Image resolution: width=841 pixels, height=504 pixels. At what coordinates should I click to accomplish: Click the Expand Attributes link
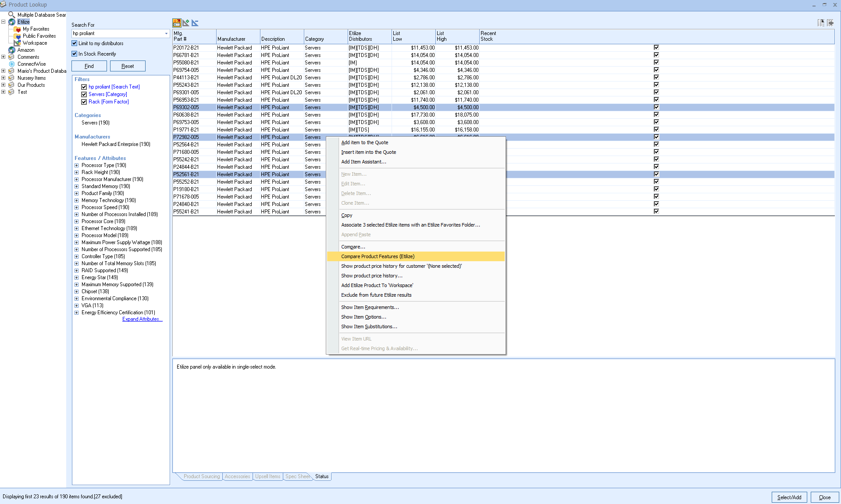(142, 319)
